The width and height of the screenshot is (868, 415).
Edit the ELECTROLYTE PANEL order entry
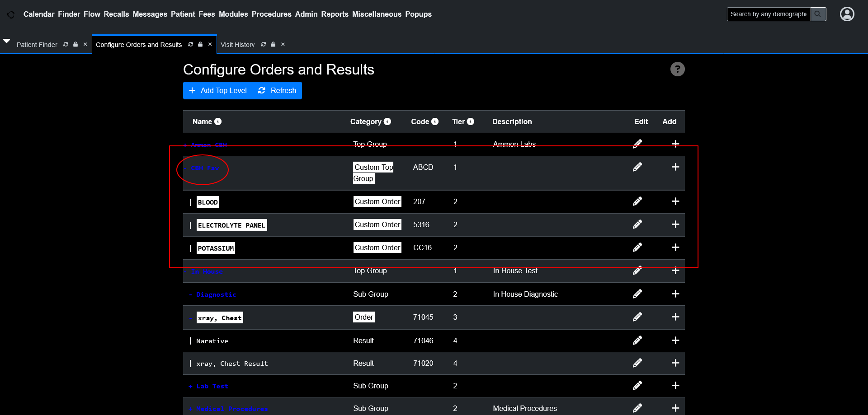coord(637,224)
